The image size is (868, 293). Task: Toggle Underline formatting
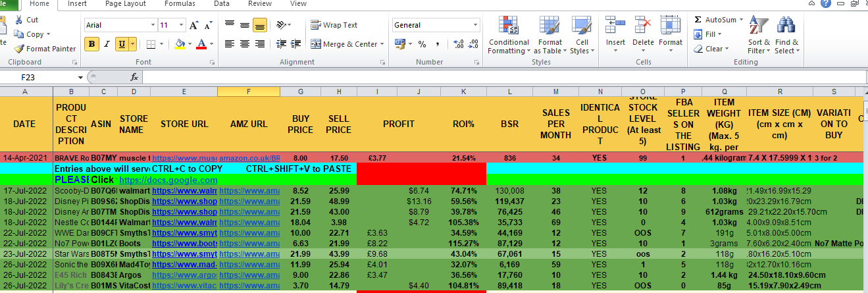(x=122, y=44)
